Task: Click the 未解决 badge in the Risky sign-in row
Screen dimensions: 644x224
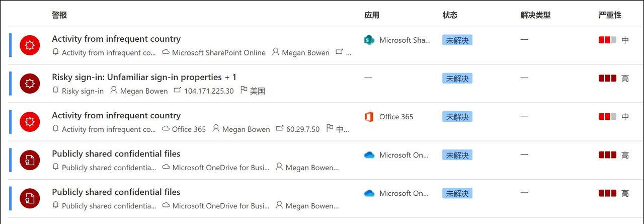Action: tap(457, 79)
